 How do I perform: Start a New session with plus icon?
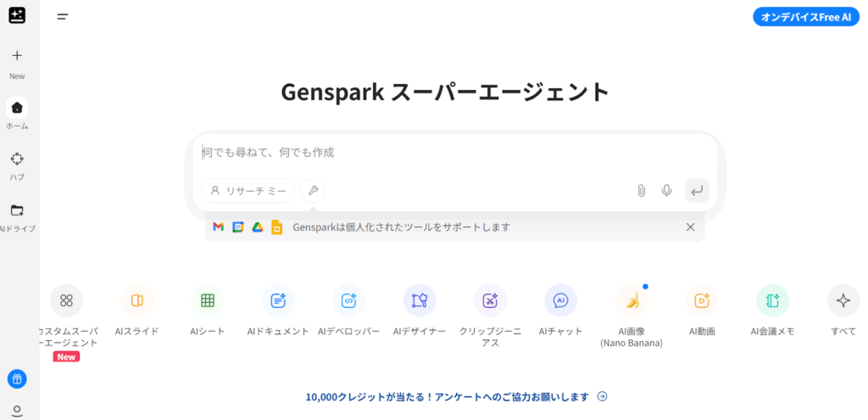pos(17,55)
